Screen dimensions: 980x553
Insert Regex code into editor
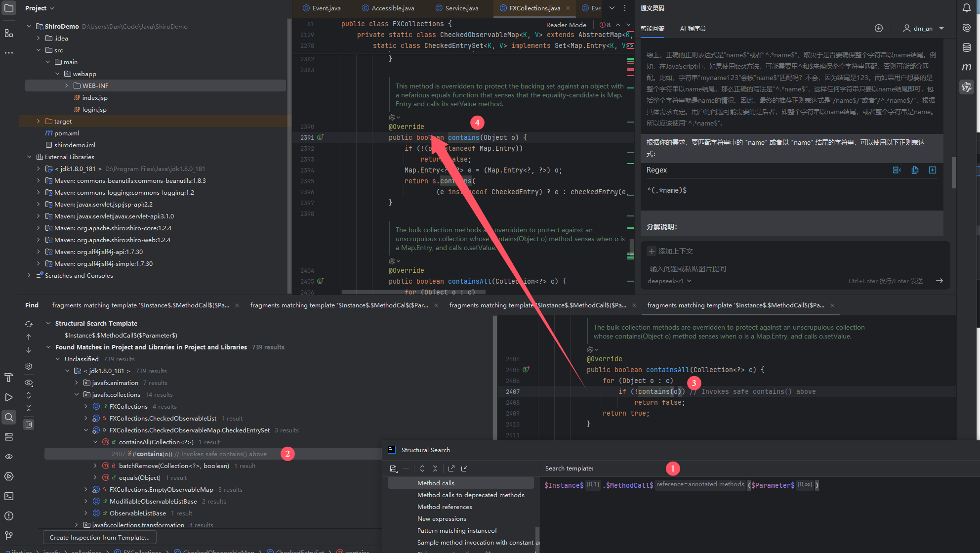pos(897,170)
